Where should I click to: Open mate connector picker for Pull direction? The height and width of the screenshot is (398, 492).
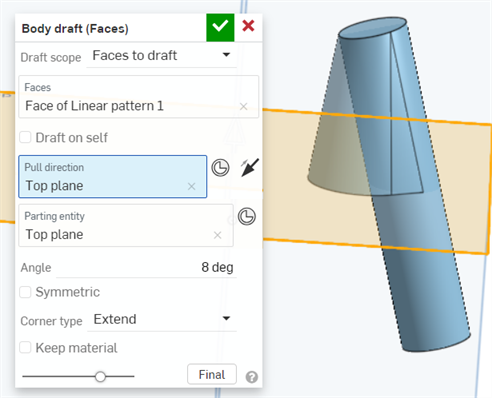pos(220,168)
